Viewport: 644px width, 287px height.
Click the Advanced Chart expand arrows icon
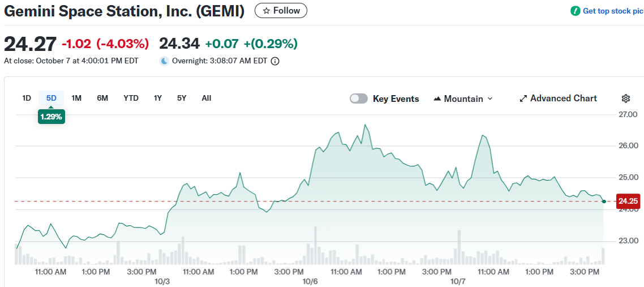523,98
